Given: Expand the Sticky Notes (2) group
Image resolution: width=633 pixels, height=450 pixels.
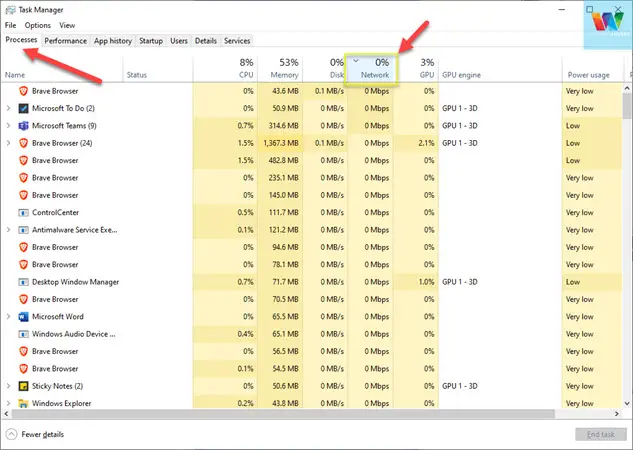Looking at the screenshot, I should pos(8,386).
